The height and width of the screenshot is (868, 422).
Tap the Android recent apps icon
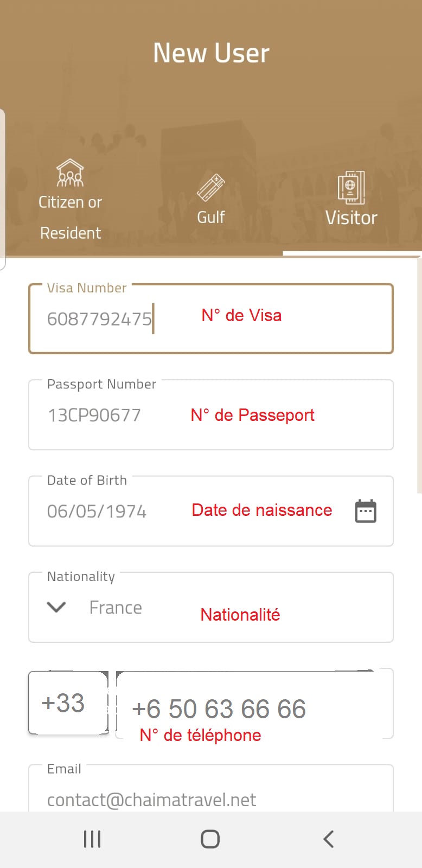pos(92,839)
